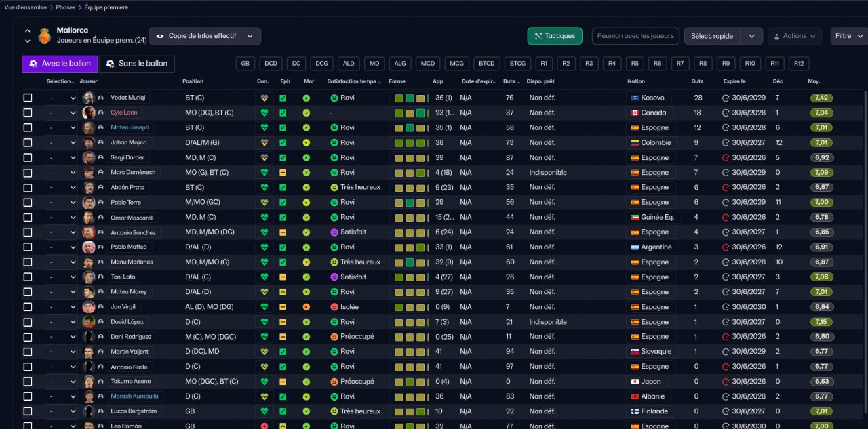868x429 pixels.
Task: Open the Filtre dropdown
Action: click(848, 36)
